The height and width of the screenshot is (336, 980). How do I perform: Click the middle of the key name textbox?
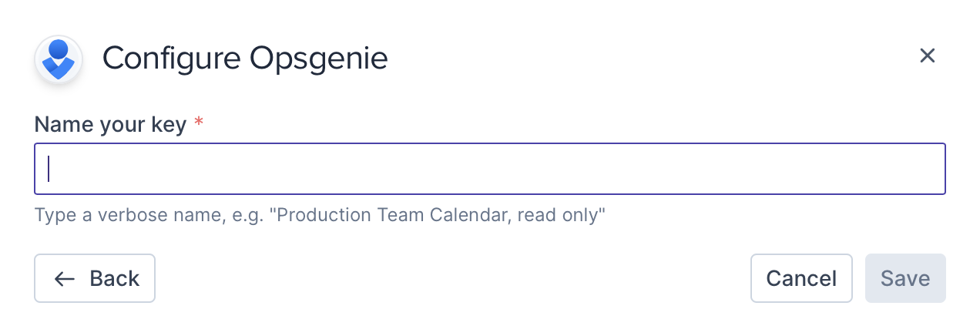point(490,169)
